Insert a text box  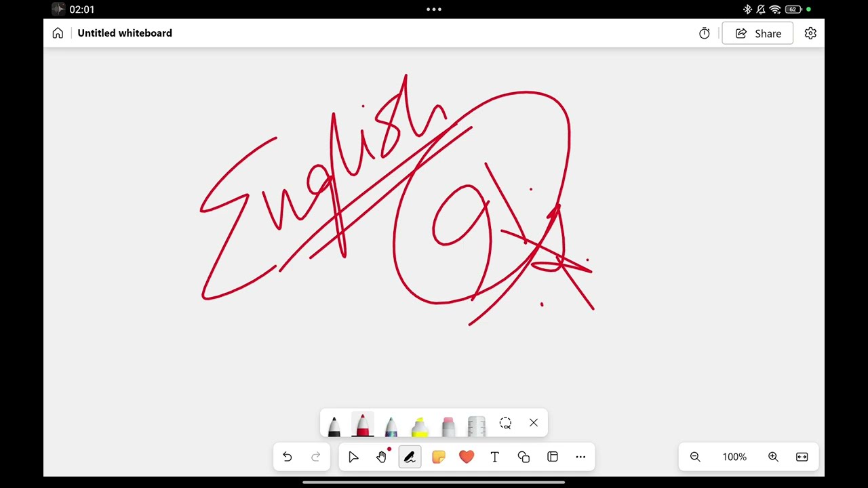[x=495, y=457]
